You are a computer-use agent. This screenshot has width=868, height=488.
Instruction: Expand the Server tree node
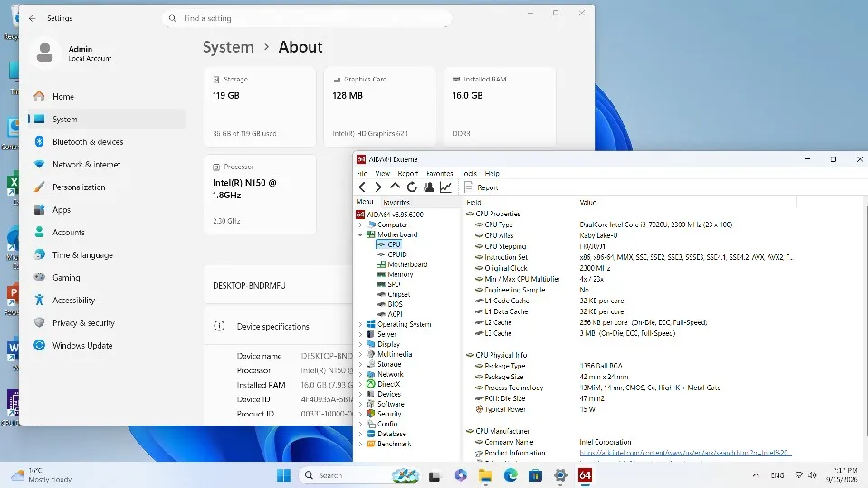point(361,335)
